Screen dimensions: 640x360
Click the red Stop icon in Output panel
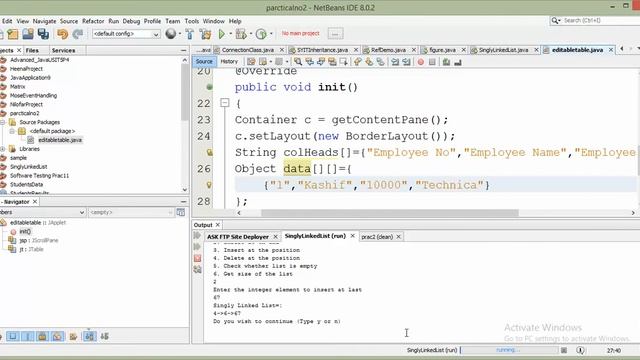coord(198,258)
